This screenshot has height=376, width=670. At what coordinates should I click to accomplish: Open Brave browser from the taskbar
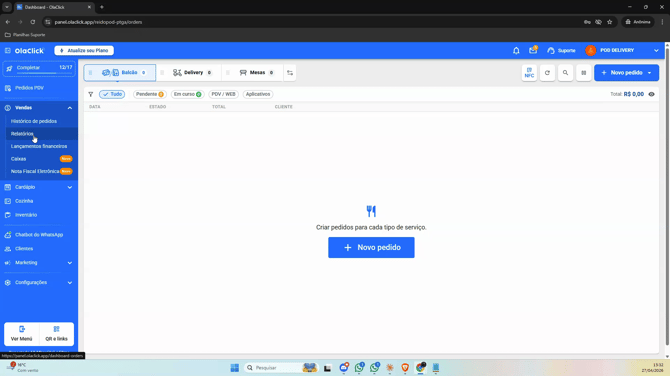[405, 367]
